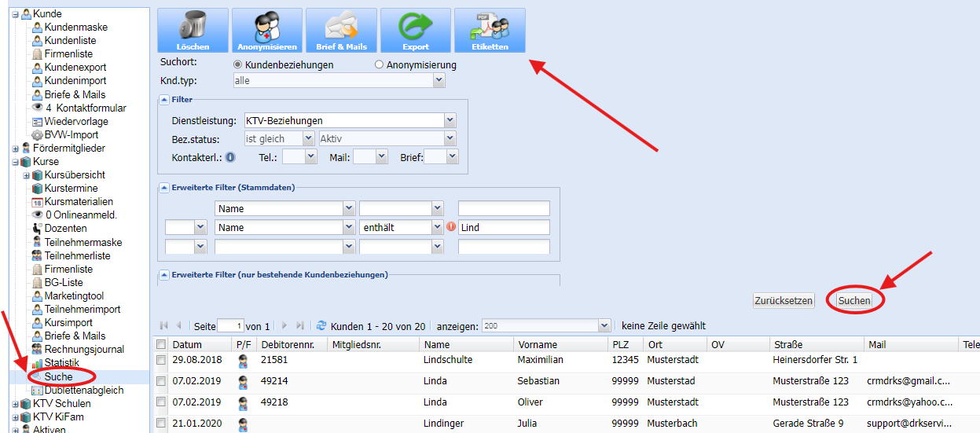Click the blue info icon beside Kontakterl.
Screen dimensions: 980x433
point(230,157)
